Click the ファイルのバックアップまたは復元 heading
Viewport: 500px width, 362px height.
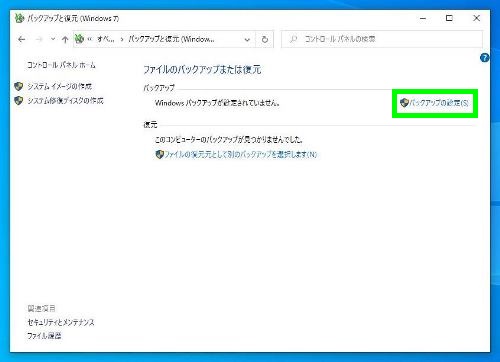pyautogui.click(x=202, y=70)
